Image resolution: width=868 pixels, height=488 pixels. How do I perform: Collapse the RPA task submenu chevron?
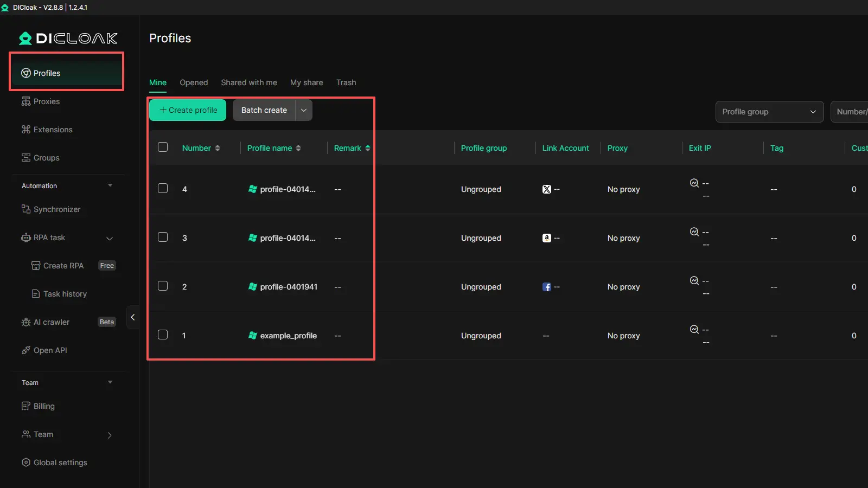coord(110,238)
